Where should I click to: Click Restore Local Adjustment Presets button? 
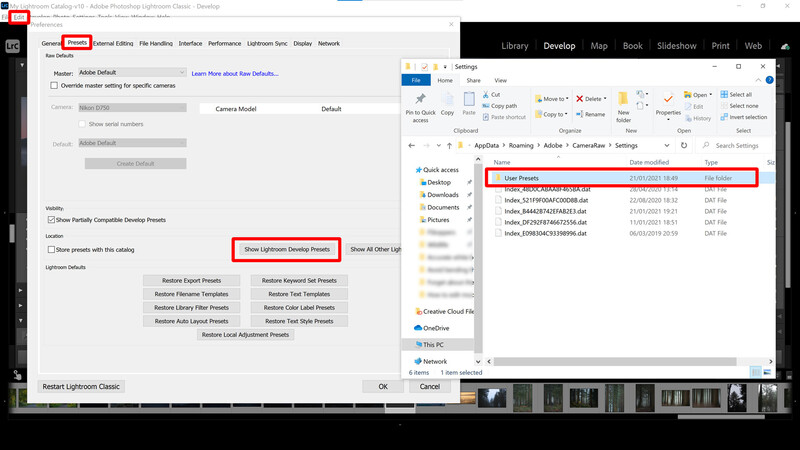pyautogui.click(x=245, y=335)
